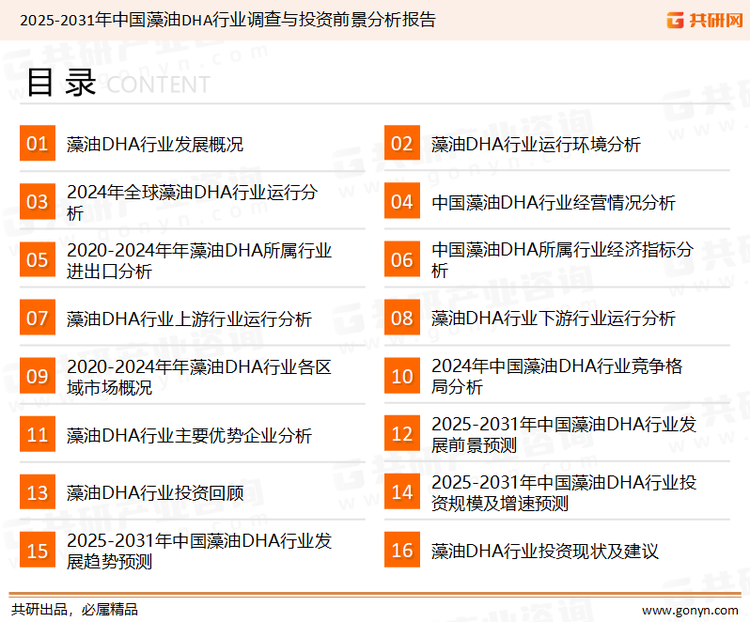Click the orange 11 number box
This screenshot has width=750, height=622.
pyautogui.click(x=37, y=434)
